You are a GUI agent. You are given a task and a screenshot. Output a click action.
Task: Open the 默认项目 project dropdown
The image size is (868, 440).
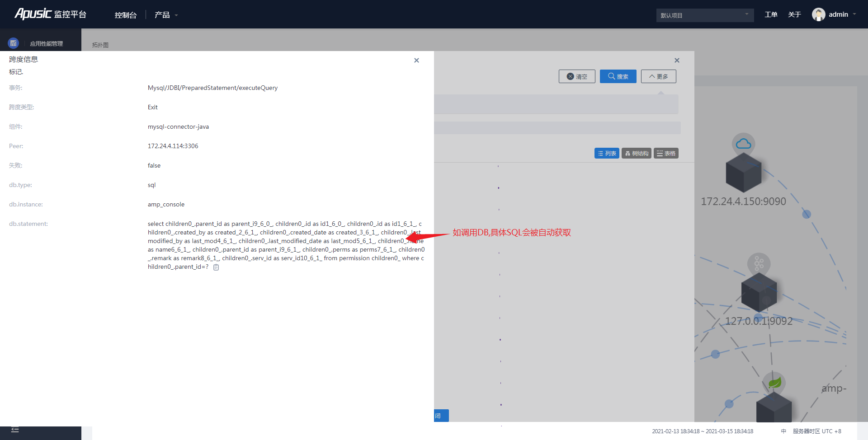point(704,15)
